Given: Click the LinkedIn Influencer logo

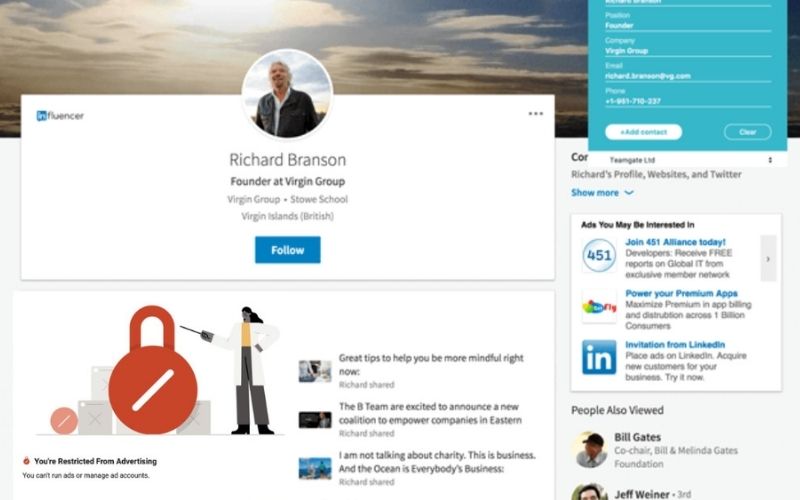Looking at the screenshot, I should pos(60,116).
